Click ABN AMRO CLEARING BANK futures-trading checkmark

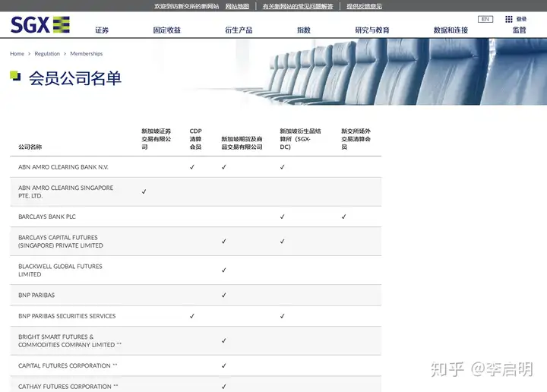click(223, 167)
